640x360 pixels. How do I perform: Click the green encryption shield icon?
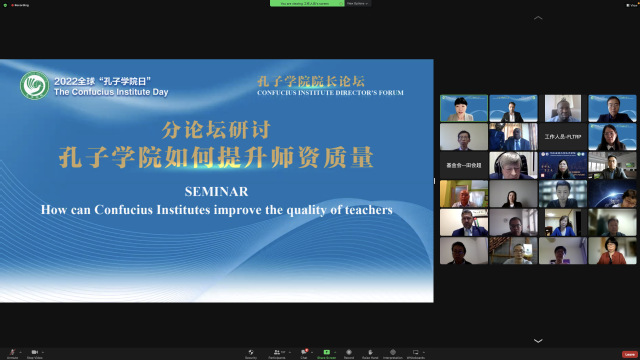[5, 5]
